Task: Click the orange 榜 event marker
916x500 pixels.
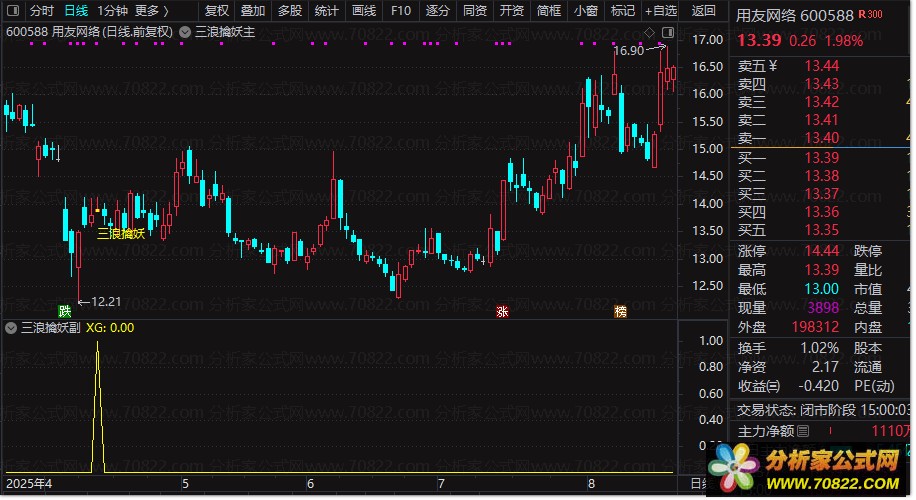Action: pyautogui.click(x=620, y=311)
